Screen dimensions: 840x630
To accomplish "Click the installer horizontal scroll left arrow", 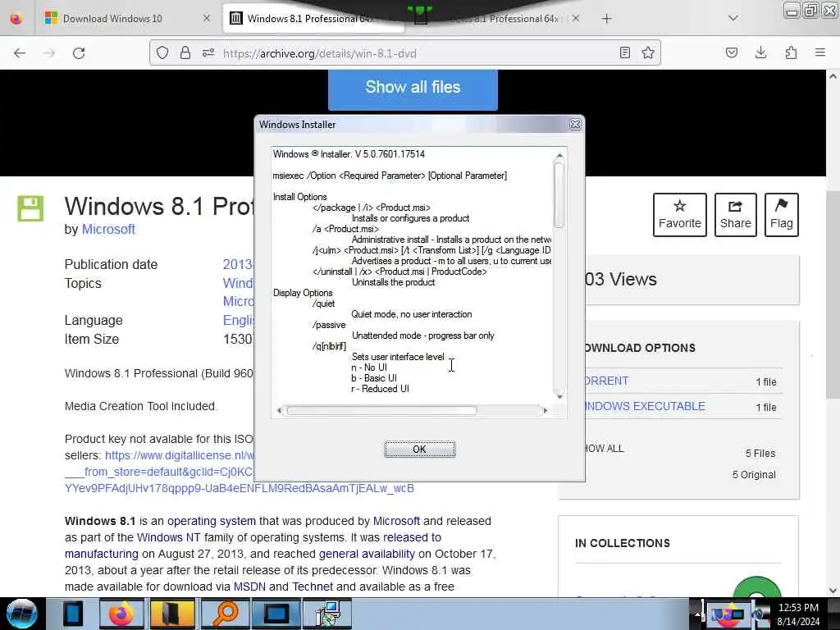I will (279, 410).
